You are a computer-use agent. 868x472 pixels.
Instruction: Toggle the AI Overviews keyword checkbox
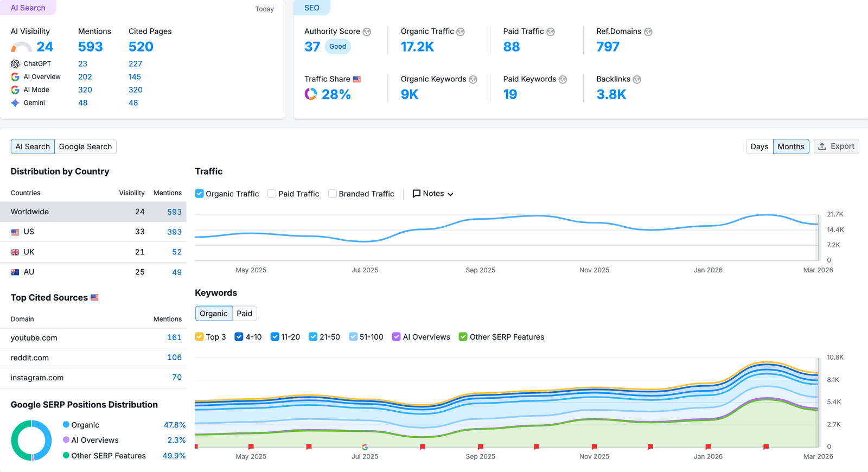pyautogui.click(x=397, y=337)
